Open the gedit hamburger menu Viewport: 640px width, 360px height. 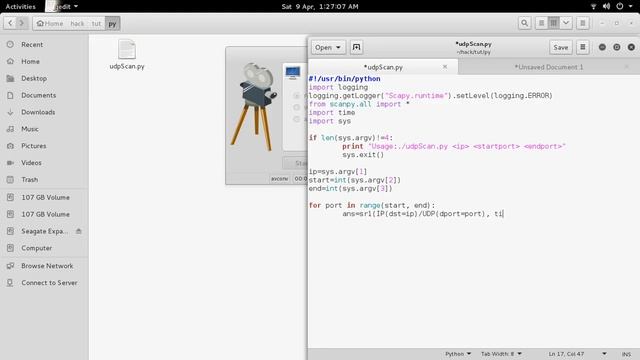click(583, 47)
